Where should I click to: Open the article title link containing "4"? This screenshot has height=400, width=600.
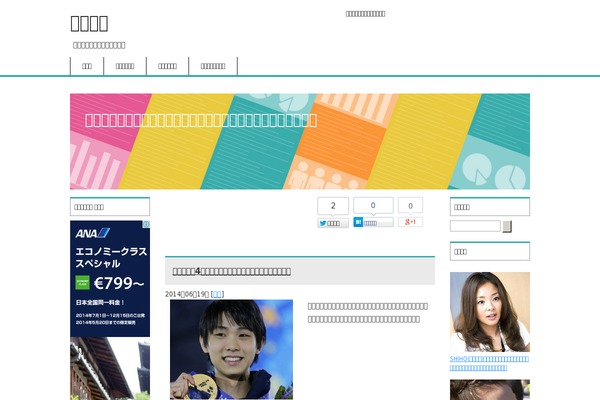232,271
